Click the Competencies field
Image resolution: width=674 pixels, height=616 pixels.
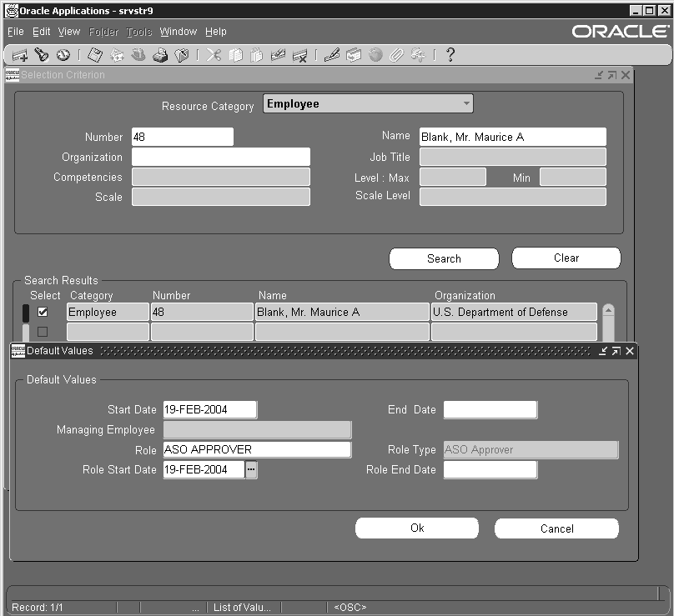coord(221,177)
